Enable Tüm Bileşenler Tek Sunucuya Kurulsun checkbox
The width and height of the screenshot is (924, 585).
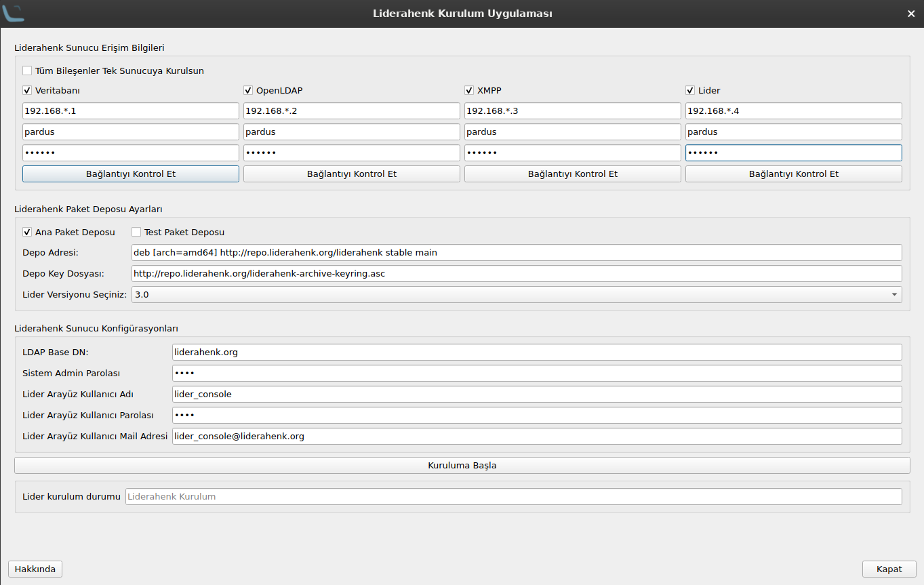coord(27,70)
